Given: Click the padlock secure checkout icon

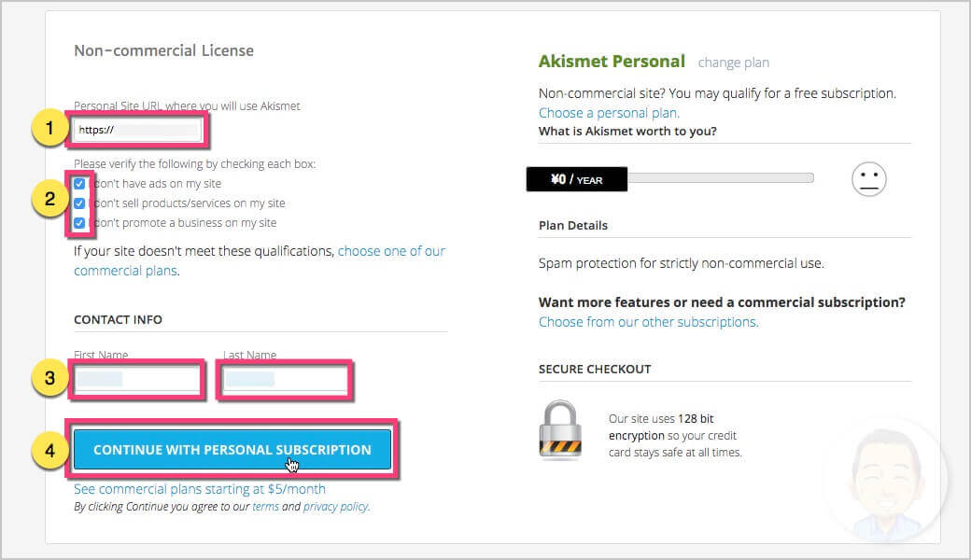Looking at the screenshot, I should point(560,430).
